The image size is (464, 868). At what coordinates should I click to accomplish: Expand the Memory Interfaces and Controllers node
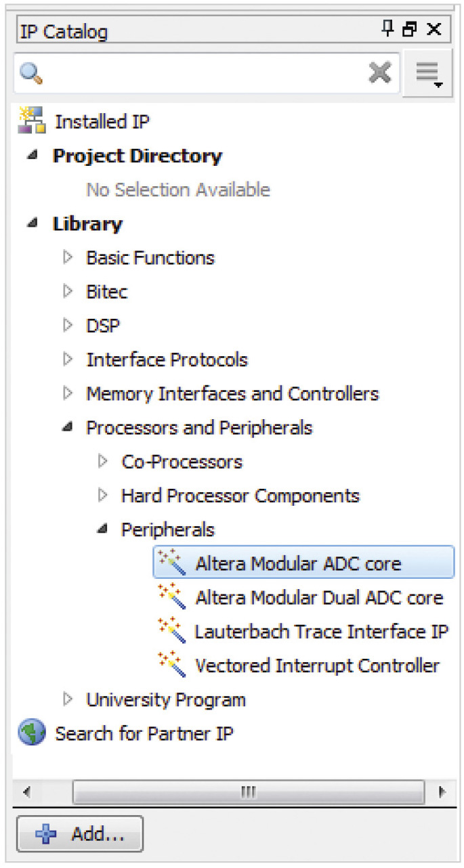point(67,393)
